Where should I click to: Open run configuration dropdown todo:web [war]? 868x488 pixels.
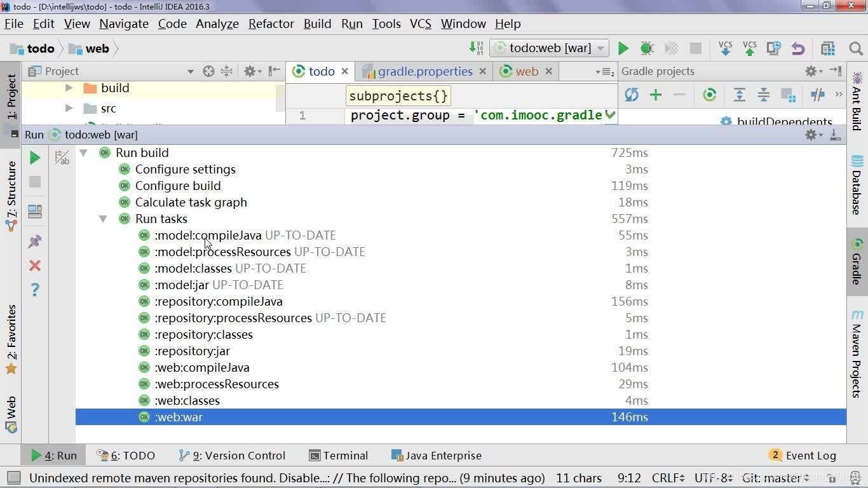549,48
